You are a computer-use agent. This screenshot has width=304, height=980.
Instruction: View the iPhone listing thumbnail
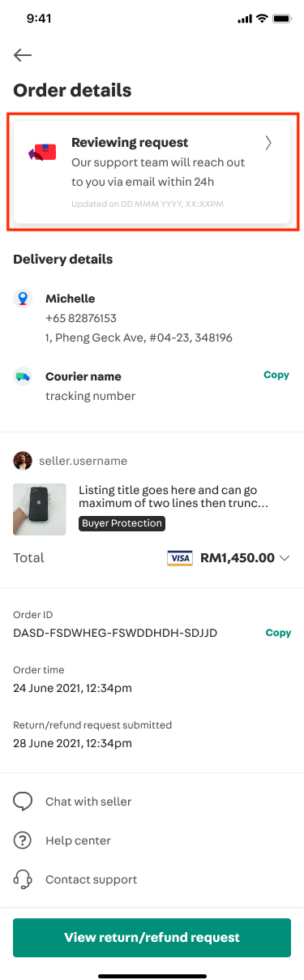(40, 509)
